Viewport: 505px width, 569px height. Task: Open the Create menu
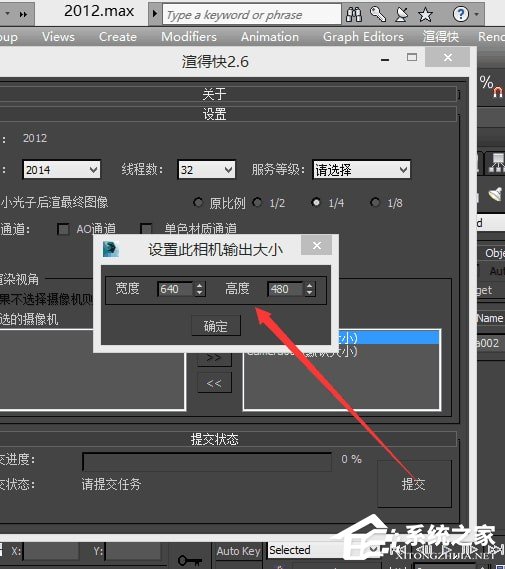(118, 37)
